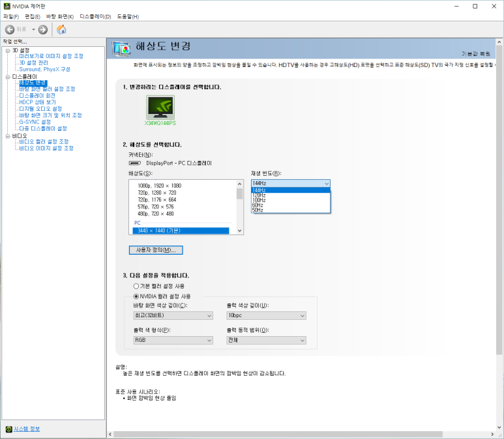Open 바탕 화면 색상 깊이 dropdown
This screenshot has height=439, width=504.
(x=173, y=316)
